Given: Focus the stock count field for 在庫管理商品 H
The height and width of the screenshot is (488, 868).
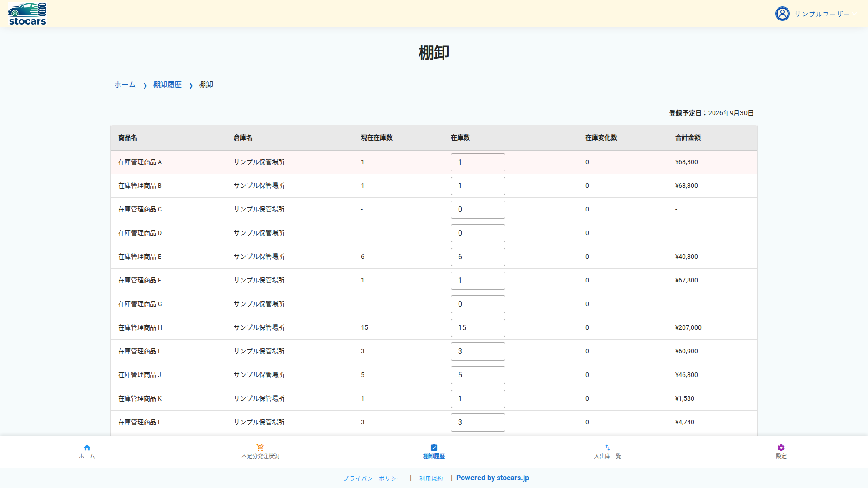Looking at the screenshot, I should [x=478, y=328].
